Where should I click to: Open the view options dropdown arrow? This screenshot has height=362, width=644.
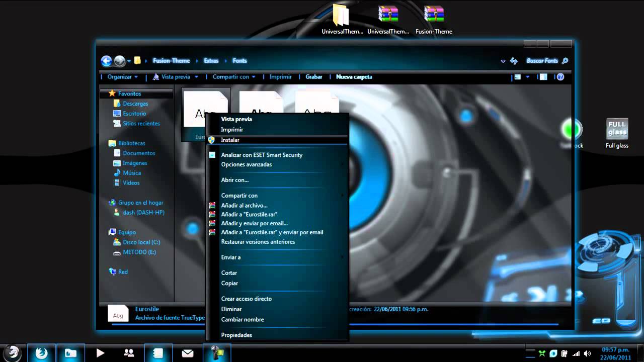coord(528,77)
